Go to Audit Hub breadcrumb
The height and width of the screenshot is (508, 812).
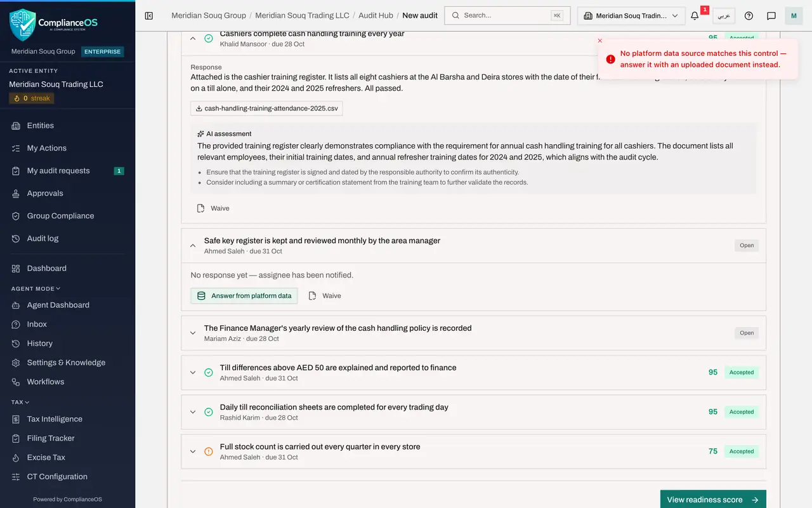coord(376,15)
